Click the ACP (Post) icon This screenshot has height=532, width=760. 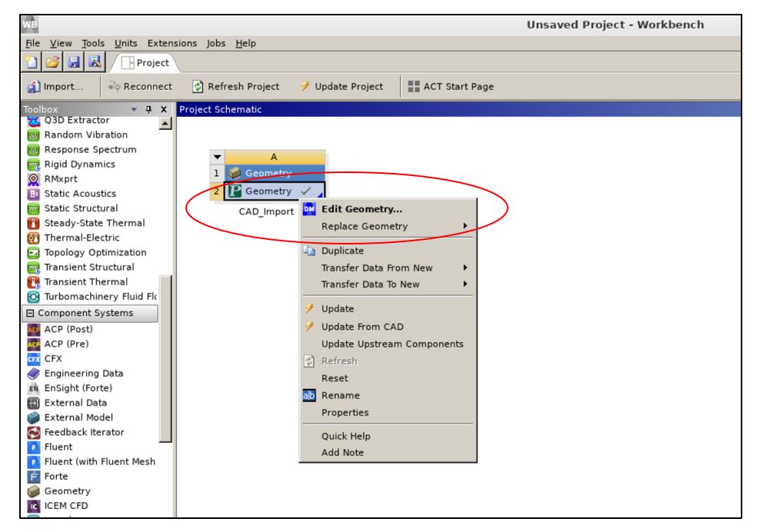pyautogui.click(x=33, y=330)
